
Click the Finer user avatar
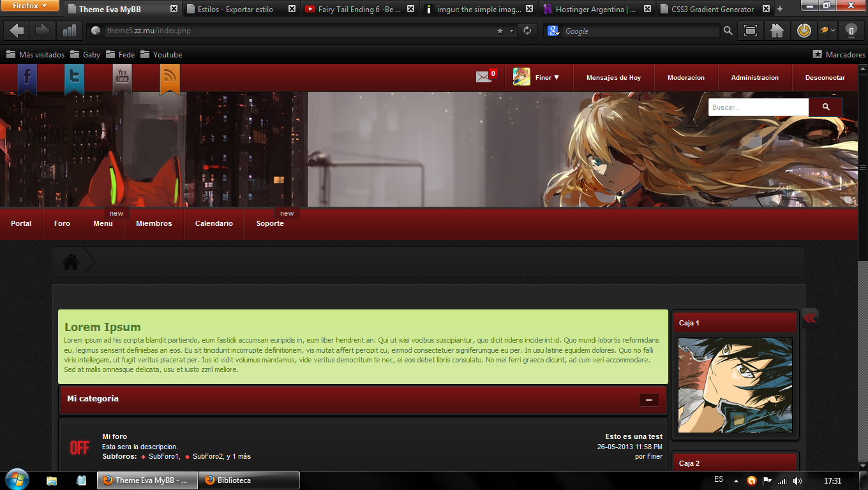pos(521,77)
